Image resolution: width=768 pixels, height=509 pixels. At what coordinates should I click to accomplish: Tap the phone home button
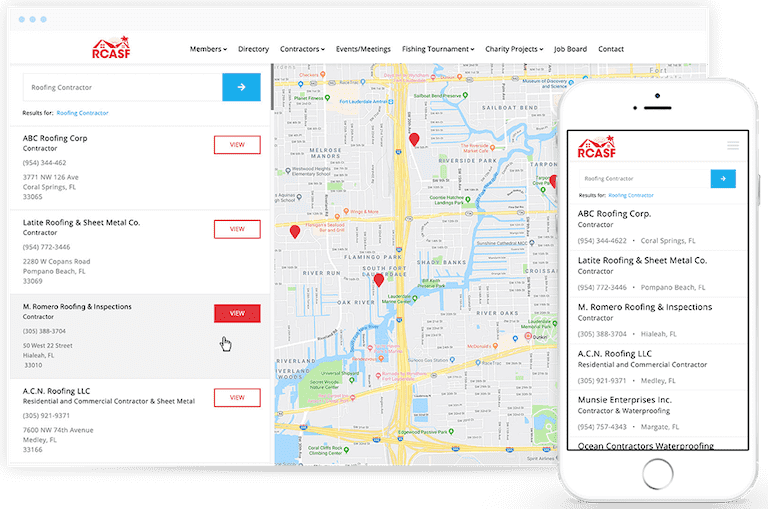tap(657, 474)
